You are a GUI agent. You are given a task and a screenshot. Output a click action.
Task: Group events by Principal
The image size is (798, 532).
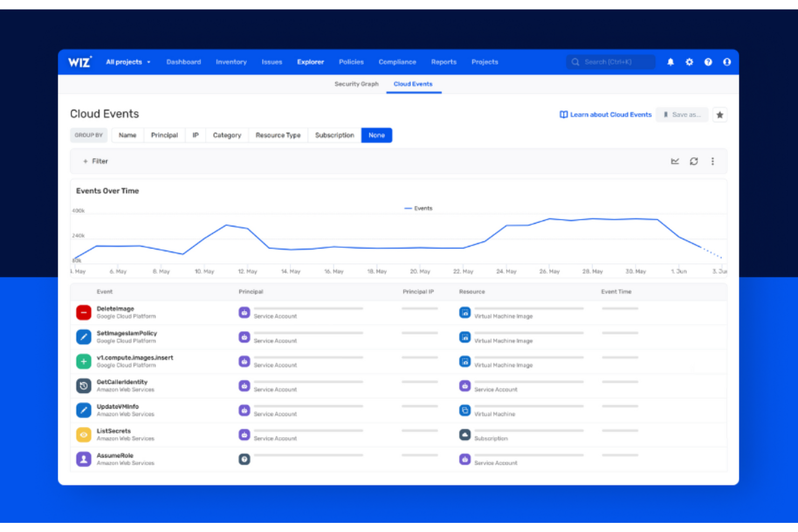[x=164, y=135]
